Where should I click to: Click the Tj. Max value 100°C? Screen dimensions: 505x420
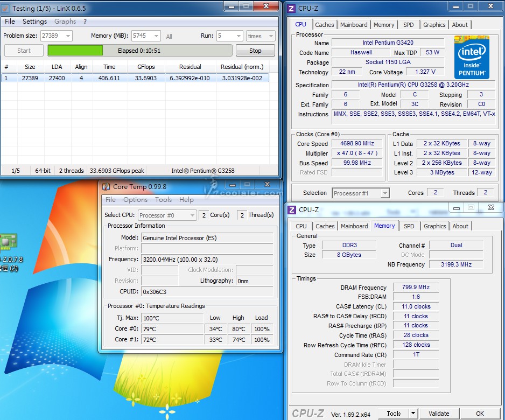pyautogui.click(x=172, y=318)
